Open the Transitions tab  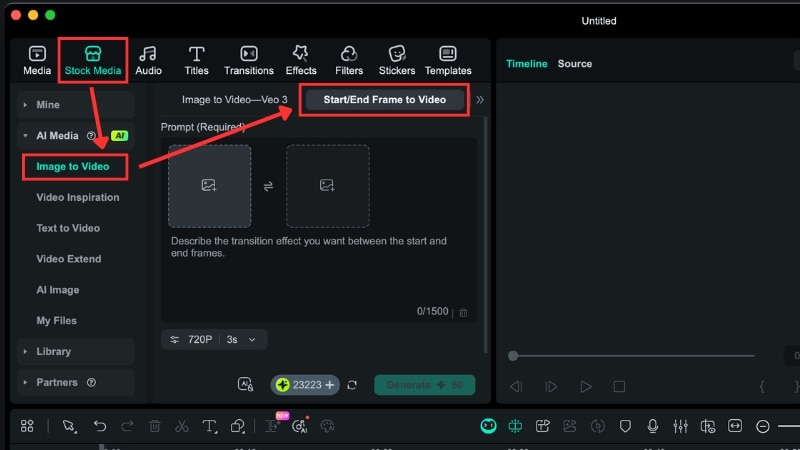pos(249,60)
